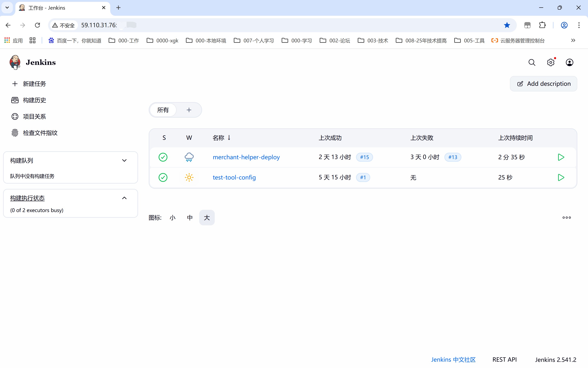The image size is (588, 368).
Task: Open build #1 badge
Action: point(363,177)
